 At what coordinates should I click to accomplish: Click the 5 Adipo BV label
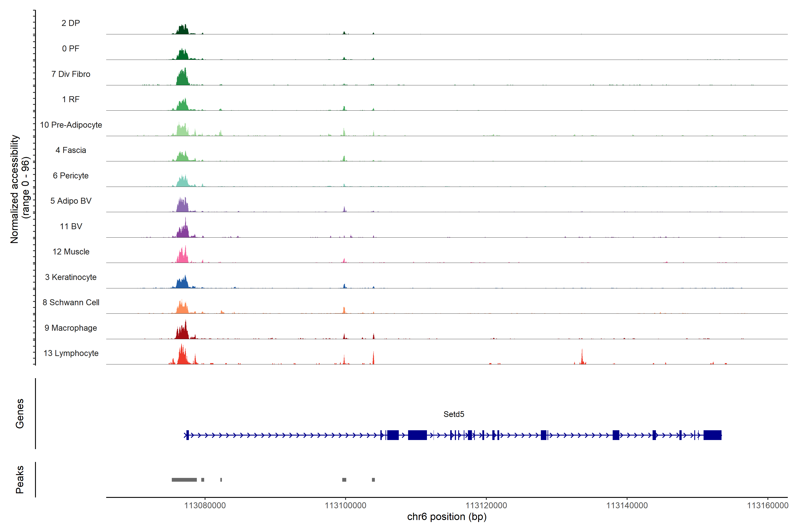pos(71,201)
